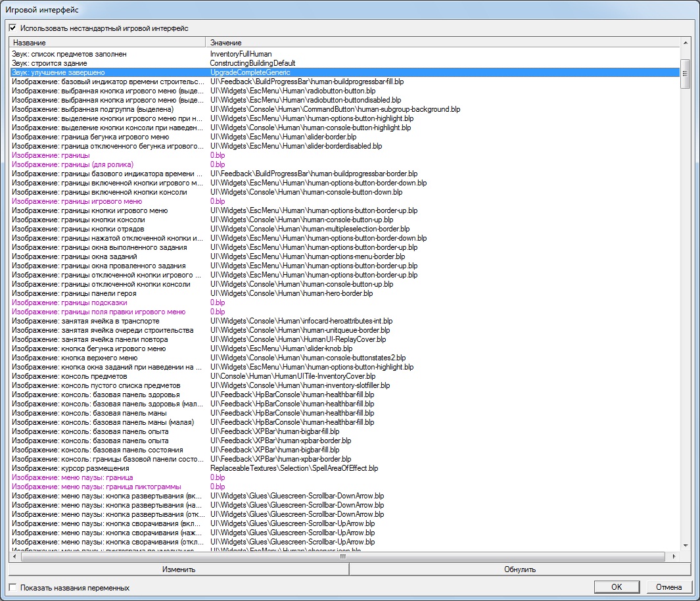This screenshot has height=601, width=700.
Task: Select row 'Изображение: границы (для ролика)'
Action: coord(344,164)
